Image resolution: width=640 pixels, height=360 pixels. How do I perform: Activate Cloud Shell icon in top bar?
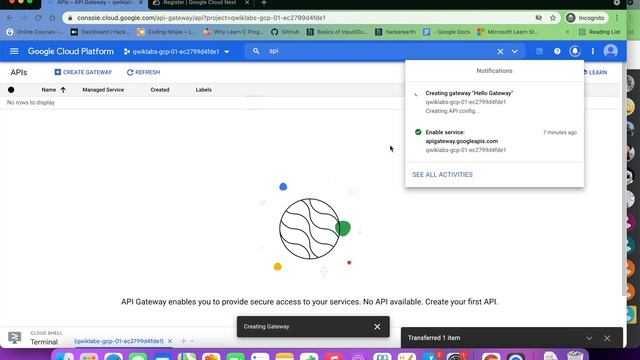[539, 51]
